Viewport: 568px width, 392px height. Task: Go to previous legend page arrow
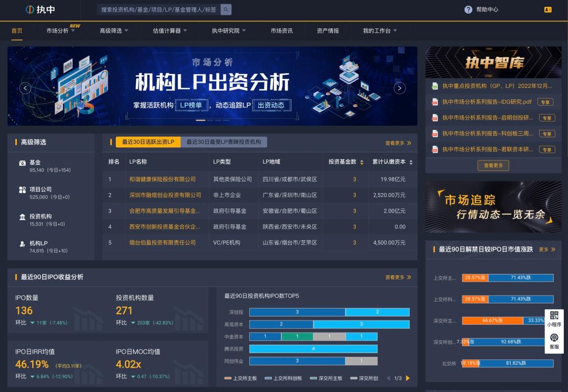tap(389, 378)
